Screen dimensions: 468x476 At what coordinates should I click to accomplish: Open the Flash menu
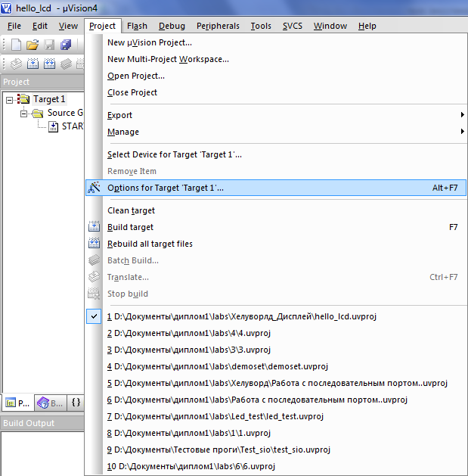(x=137, y=26)
